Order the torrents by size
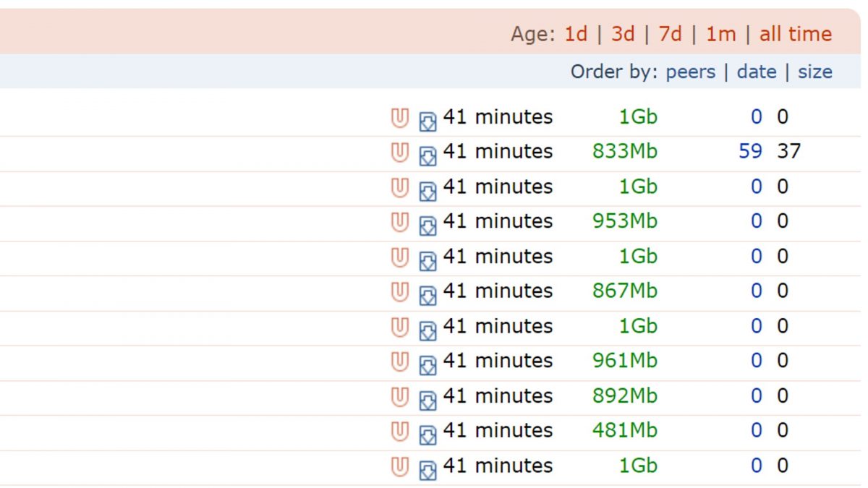The image size is (868, 488). click(x=815, y=72)
